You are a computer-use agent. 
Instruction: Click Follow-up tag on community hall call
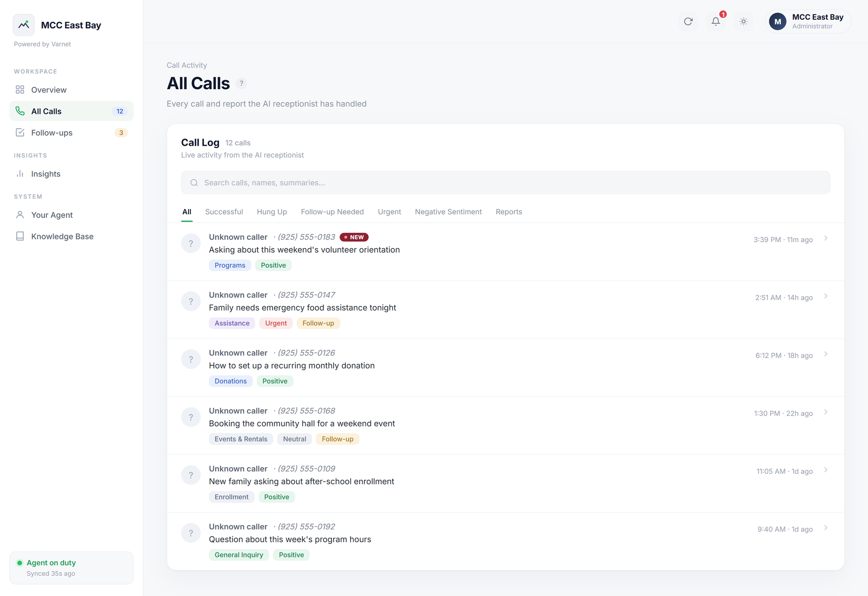point(338,439)
